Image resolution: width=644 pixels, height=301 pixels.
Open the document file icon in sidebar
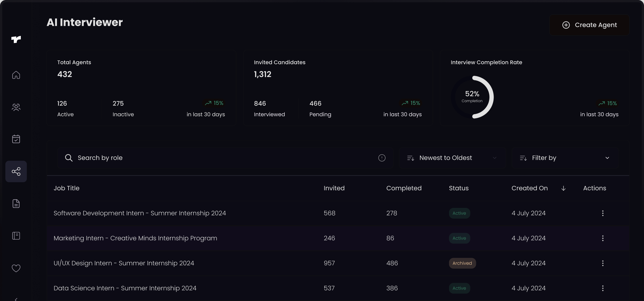(x=16, y=204)
